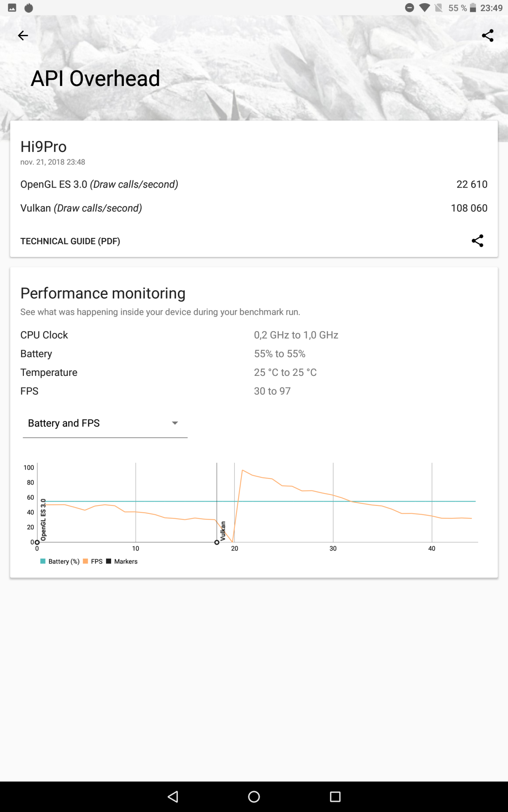Open TECHNICAL GUIDE (PDF) link
The image size is (508, 812).
click(70, 241)
